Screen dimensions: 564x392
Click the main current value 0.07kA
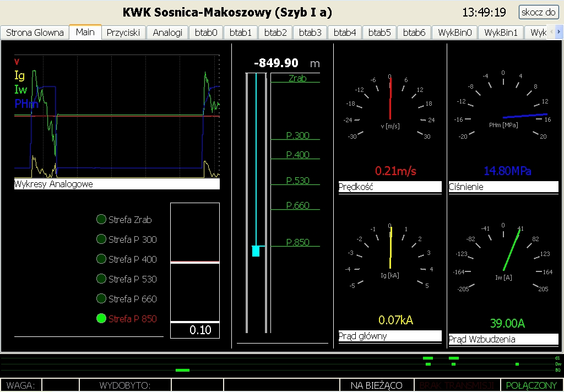395,320
